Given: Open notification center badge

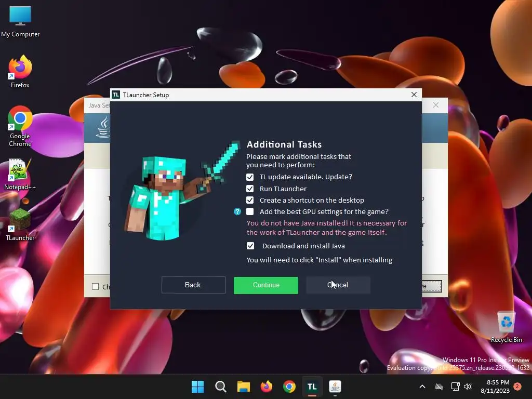Looking at the screenshot, I should point(517,387).
